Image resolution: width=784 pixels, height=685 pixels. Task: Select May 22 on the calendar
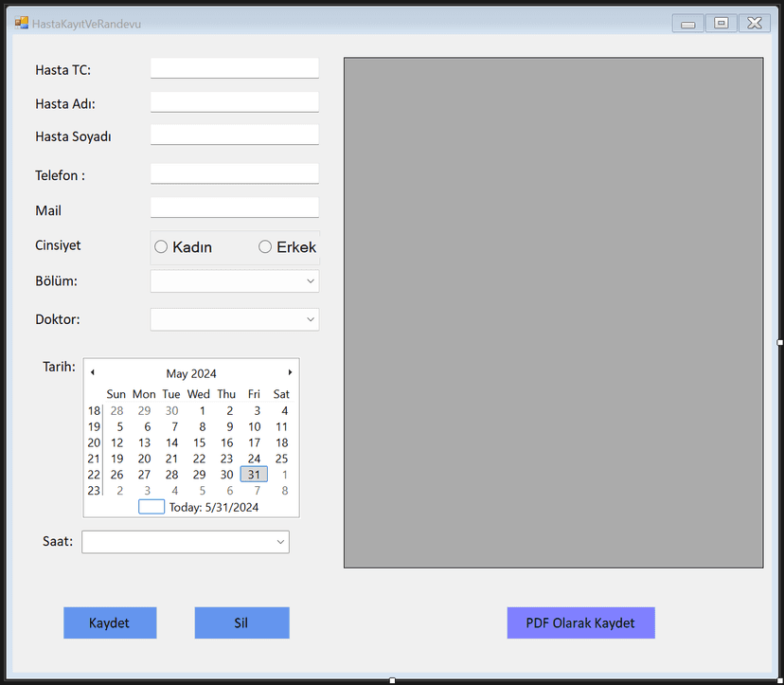click(x=200, y=459)
